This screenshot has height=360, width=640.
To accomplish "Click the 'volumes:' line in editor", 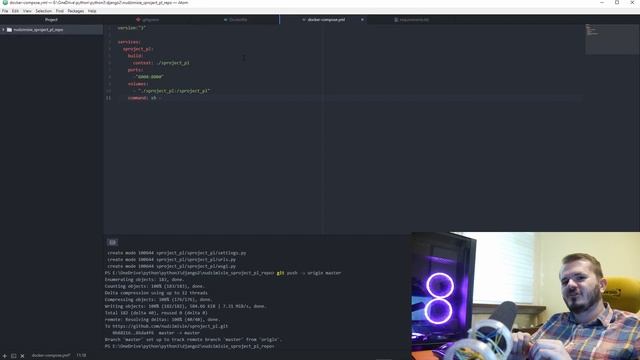I will tap(138, 84).
